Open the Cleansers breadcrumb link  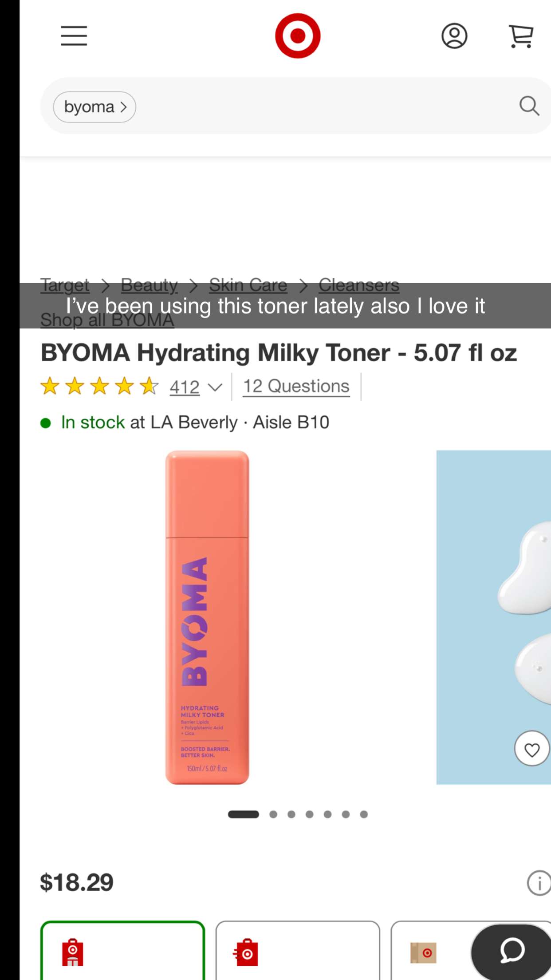pyautogui.click(x=359, y=285)
